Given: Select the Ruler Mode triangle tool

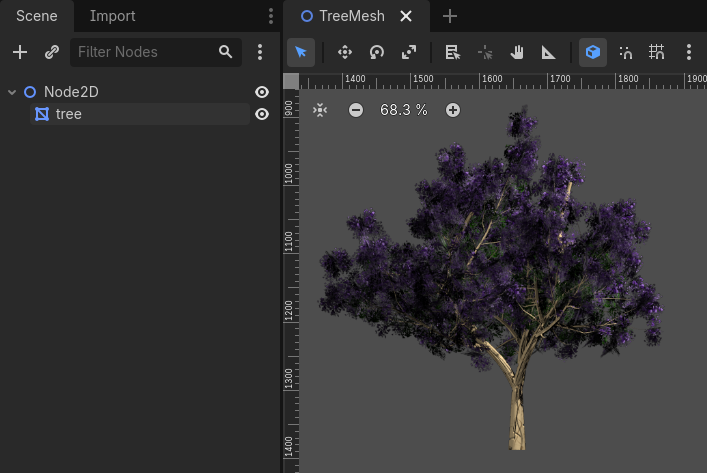Looking at the screenshot, I should [x=549, y=52].
